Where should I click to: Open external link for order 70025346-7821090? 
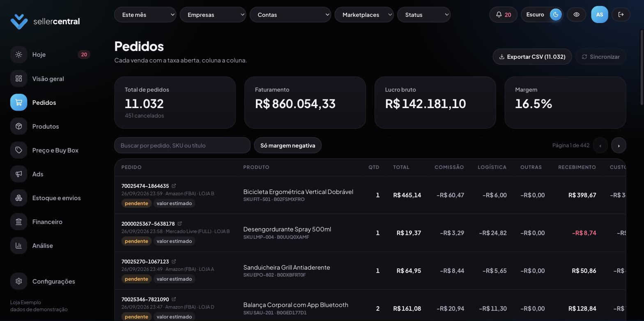coord(174,299)
